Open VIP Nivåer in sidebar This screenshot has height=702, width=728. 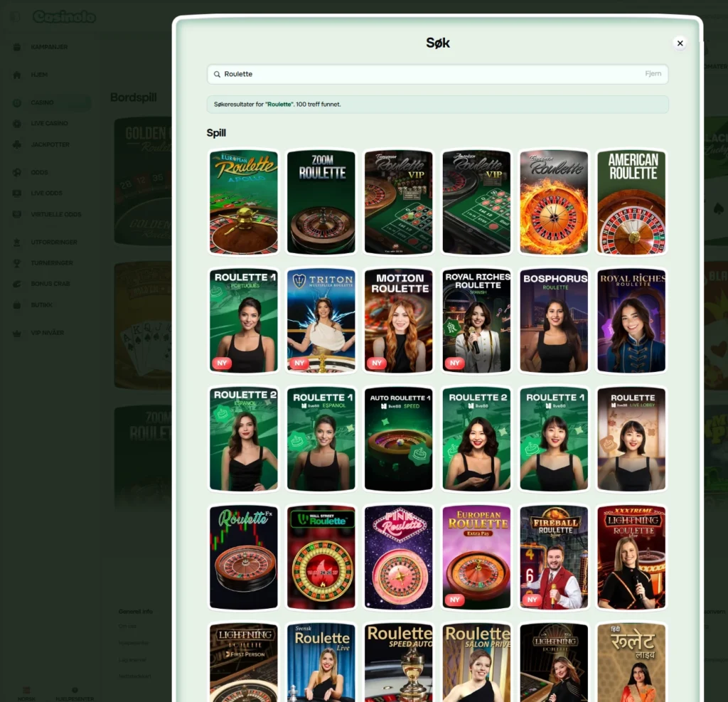pyautogui.click(x=48, y=333)
